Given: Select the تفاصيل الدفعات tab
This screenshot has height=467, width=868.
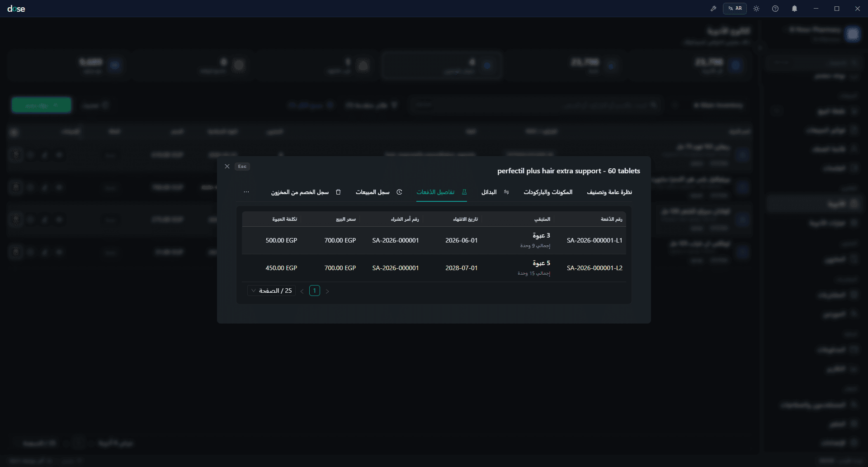Looking at the screenshot, I should (x=442, y=192).
